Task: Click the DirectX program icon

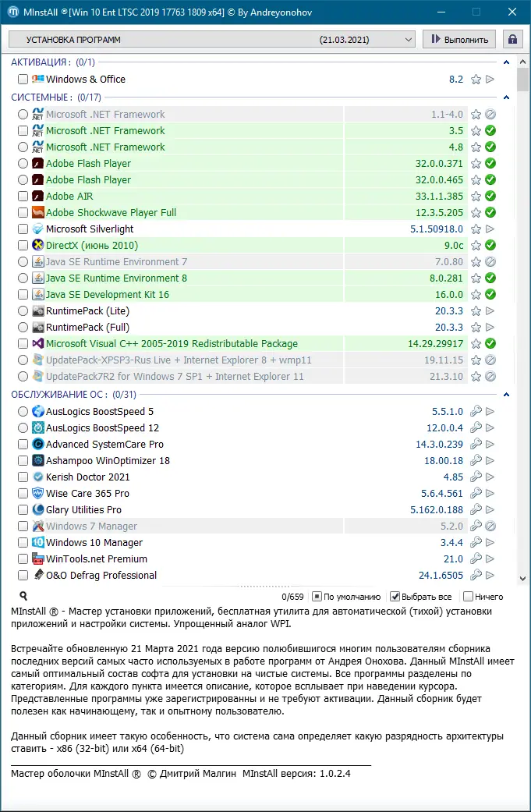Action: tap(37, 245)
